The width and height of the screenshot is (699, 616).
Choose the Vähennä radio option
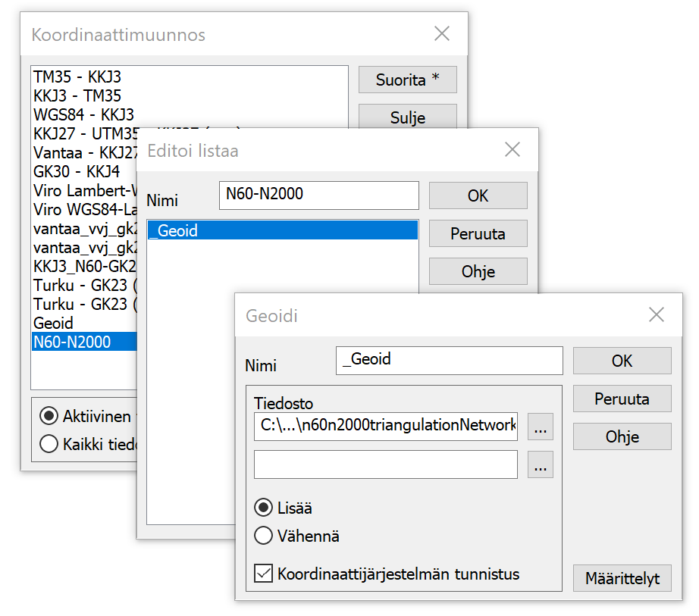tap(264, 536)
